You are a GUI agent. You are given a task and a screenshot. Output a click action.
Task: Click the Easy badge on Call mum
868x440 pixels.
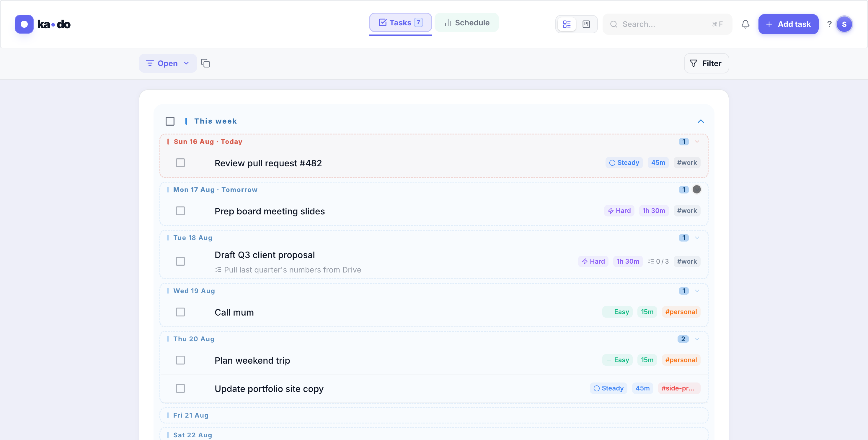[618, 312]
